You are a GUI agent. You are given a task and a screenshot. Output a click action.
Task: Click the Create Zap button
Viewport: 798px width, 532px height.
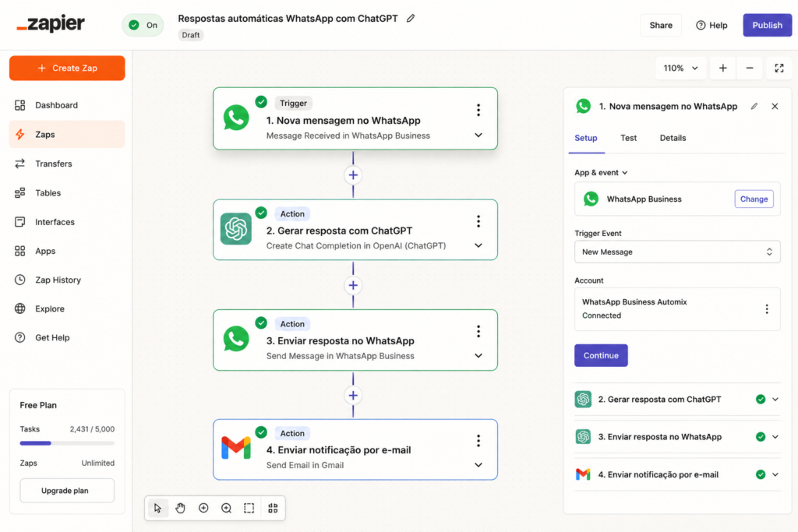(x=67, y=68)
